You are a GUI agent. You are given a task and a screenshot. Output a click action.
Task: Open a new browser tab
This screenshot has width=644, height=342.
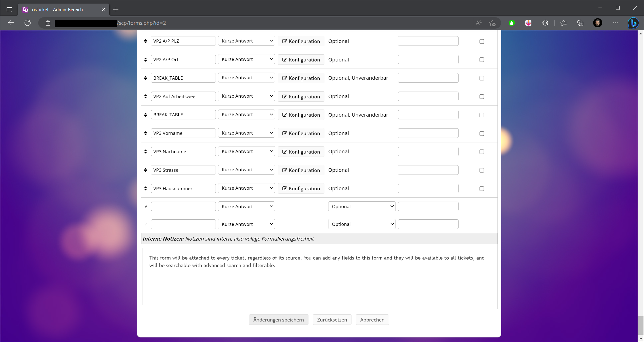tap(116, 10)
